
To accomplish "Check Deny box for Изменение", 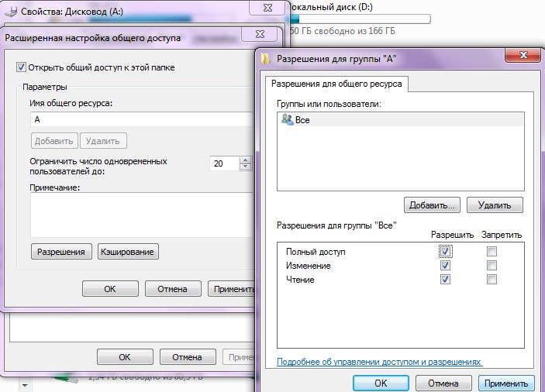I will [x=492, y=266].
